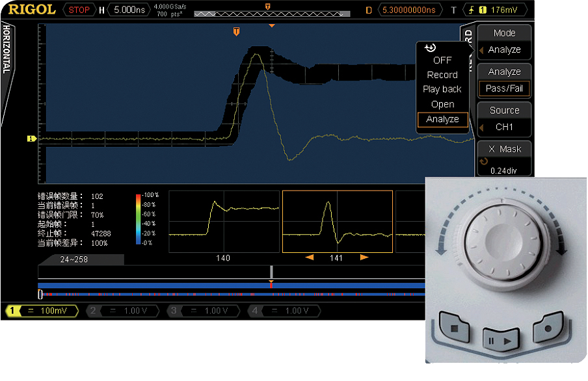This screenshot has width=588, height=381.
Task: Open the Mode softkey menu
Action: point(504,42)
